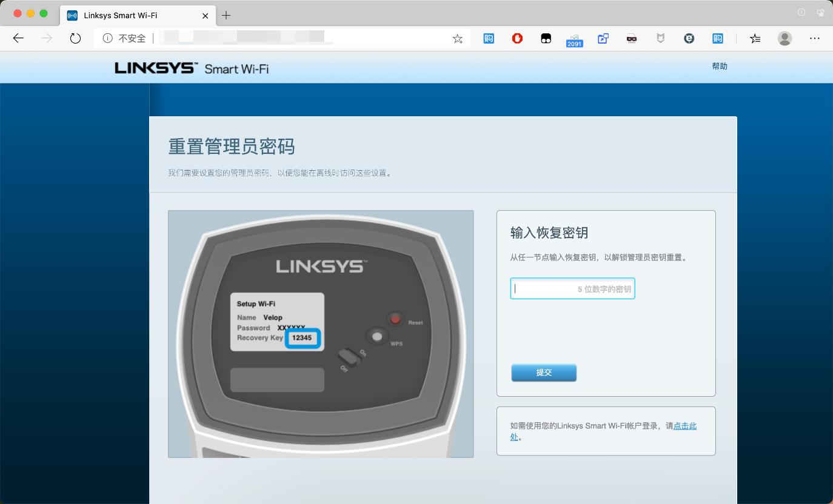Go back to the previous page
Viewport: 833px width, 504px height.
18,38
